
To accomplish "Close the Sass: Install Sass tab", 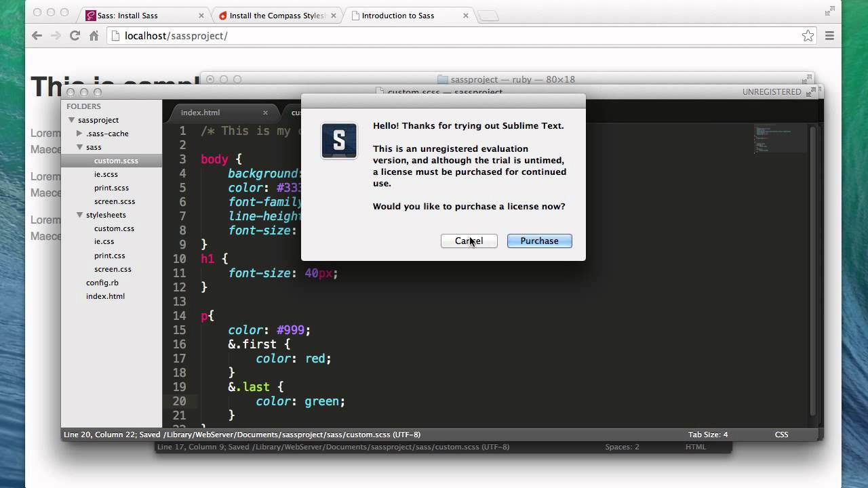I will (203, 15).
